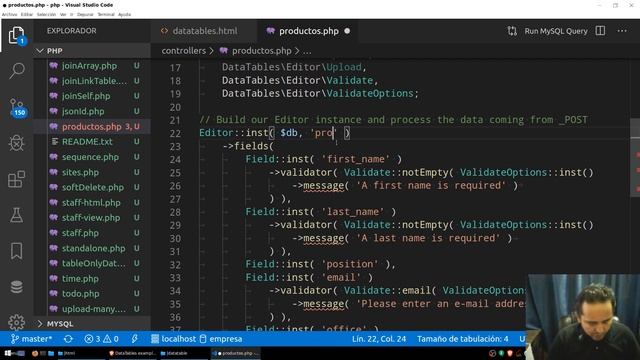Click the Windows Start button in taskbar

[x=8, y=353]
